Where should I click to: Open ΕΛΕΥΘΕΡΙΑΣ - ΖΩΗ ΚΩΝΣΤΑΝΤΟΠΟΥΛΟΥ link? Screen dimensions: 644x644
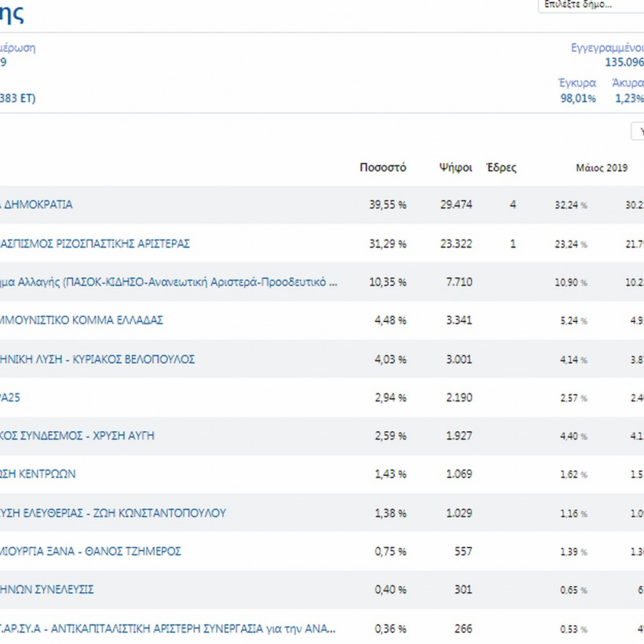point(113,513)
